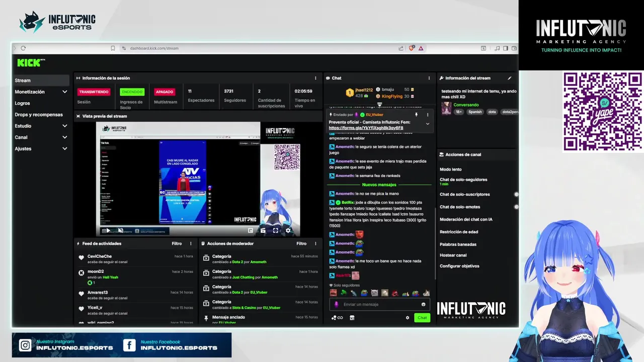Click the share icon in the address bar

point(401,48)
